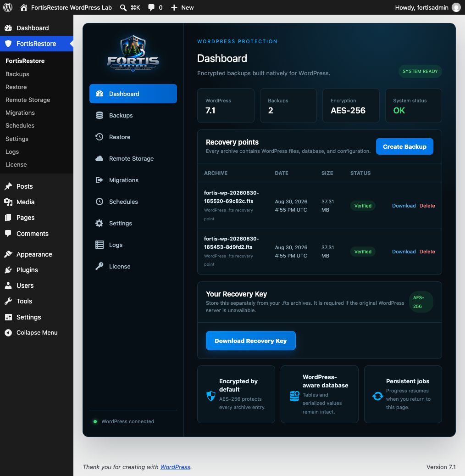Screen dimensions: 465x476
Task: Click the plugin Settings gear icon
Action: click(99, 223)
